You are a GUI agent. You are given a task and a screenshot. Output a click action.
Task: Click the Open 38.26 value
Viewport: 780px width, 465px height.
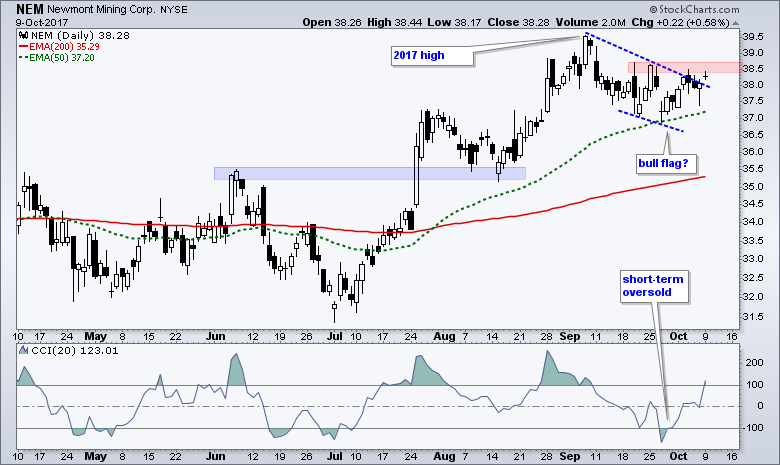tap(332, 22)
